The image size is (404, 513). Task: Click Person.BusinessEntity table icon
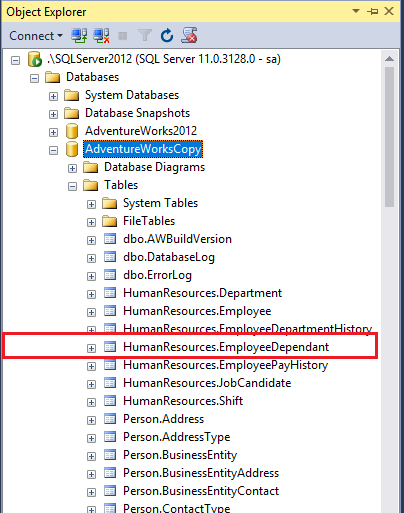110,455
